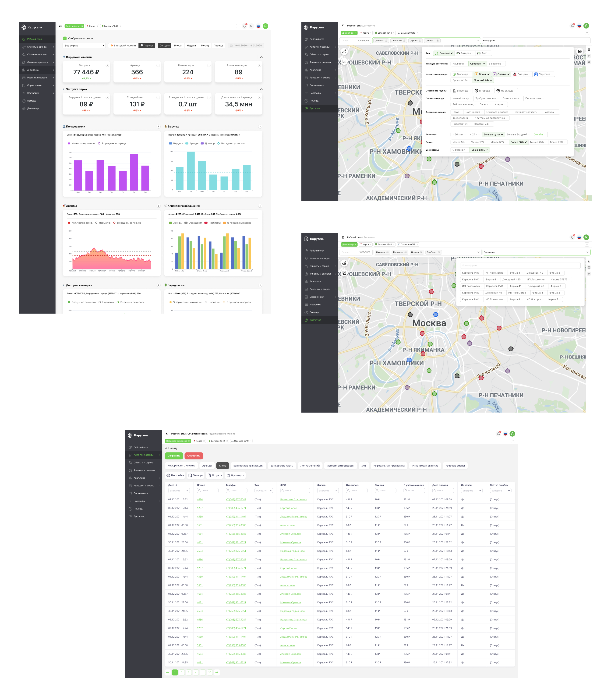Click the purple Новые пользователи legend swatch
The height and width of the screenshot is (700, 611).
[69, 144]
